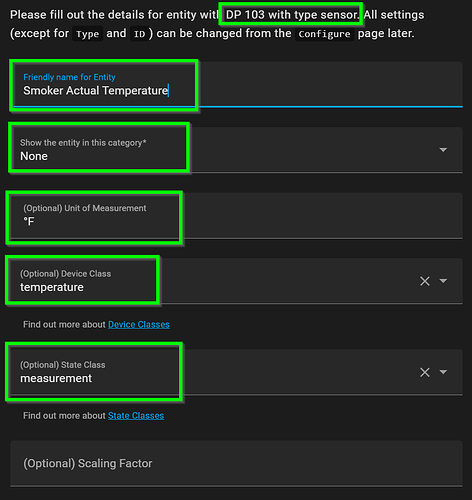Clear the Device Class temperature selection

425,281
